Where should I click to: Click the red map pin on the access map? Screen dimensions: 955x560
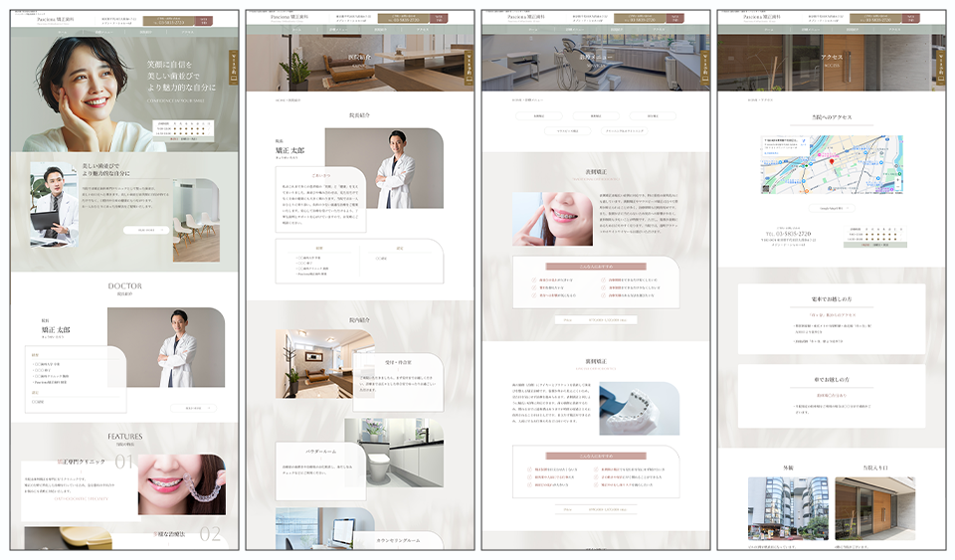(832, 161)
